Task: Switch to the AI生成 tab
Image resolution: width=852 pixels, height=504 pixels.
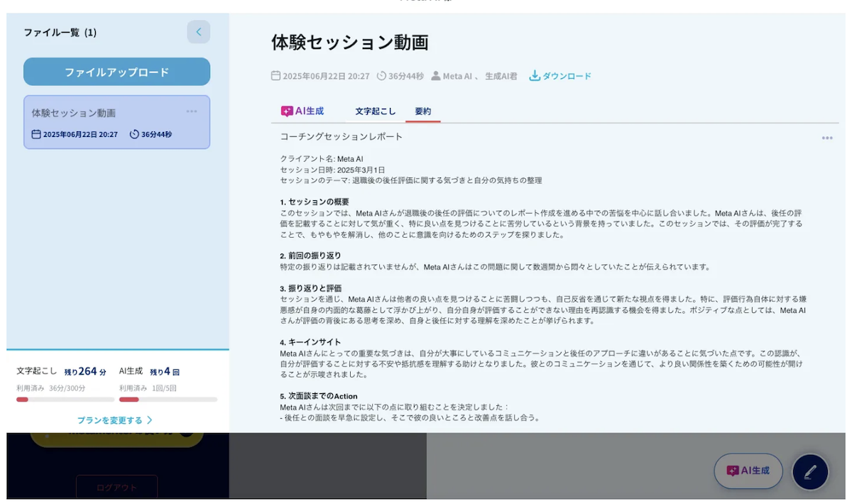Action: click(x=303, y=111)
